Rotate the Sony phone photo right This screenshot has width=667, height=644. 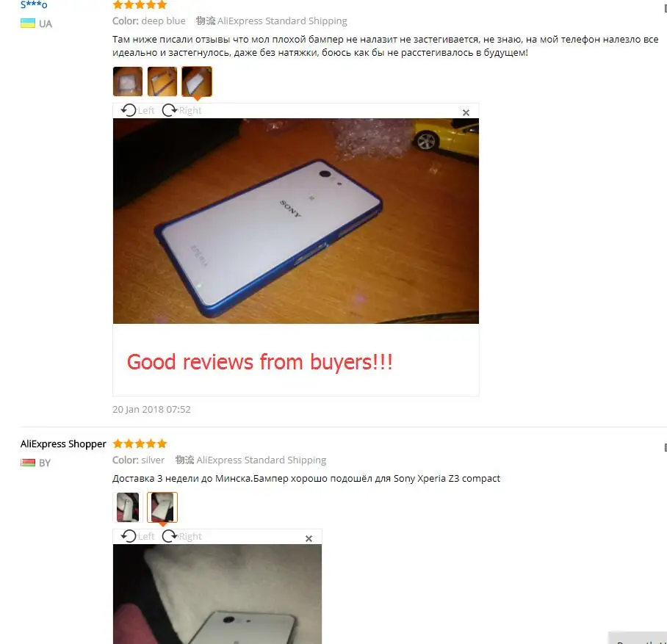point(181,111)
